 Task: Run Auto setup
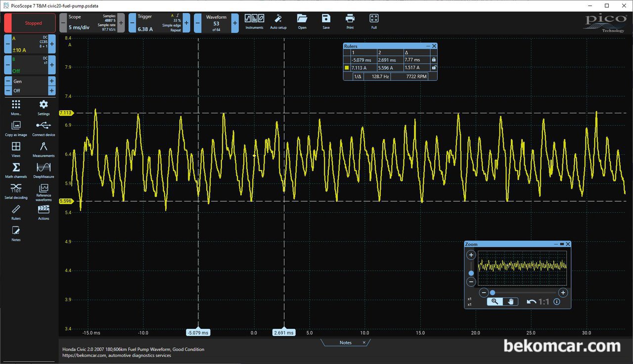tap(278, 21)
